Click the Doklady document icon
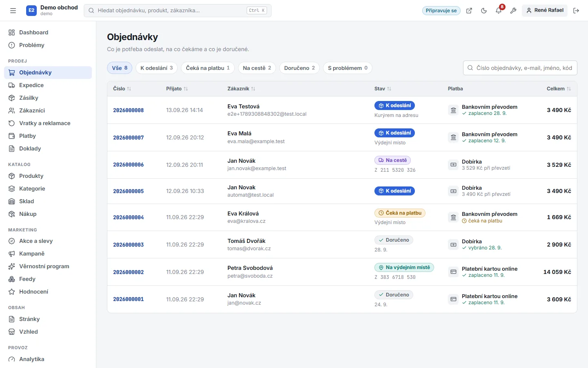This screenshot has height=368, width=588. click(12, 148)
